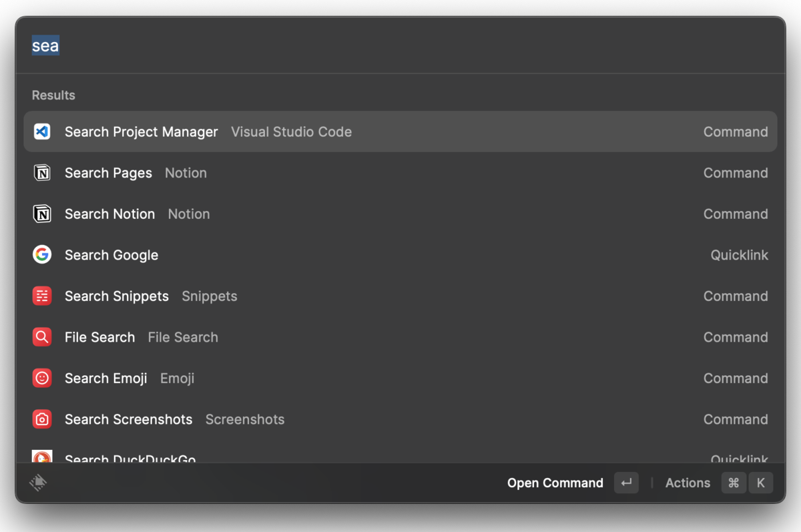Click the 'Quicklink' label on Search Google row
Viewport: 801px width, 532px height.
click(x=739, y=255)
